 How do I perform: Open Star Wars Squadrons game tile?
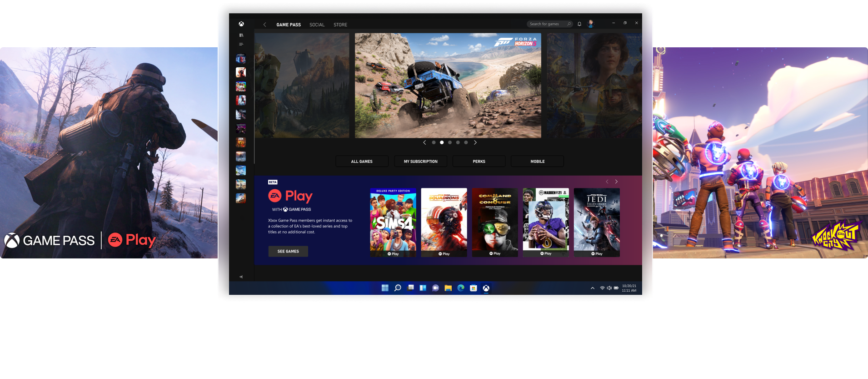(x=444, y=222)
